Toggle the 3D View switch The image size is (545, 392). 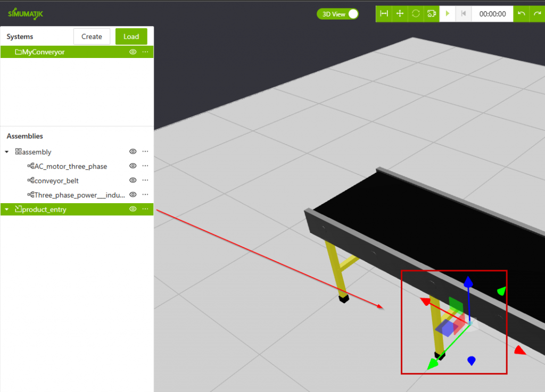tap(337, 14)
